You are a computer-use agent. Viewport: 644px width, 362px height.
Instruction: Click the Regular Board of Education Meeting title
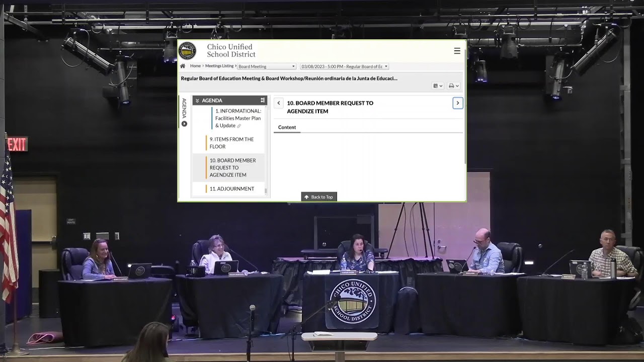pos(289,78)
